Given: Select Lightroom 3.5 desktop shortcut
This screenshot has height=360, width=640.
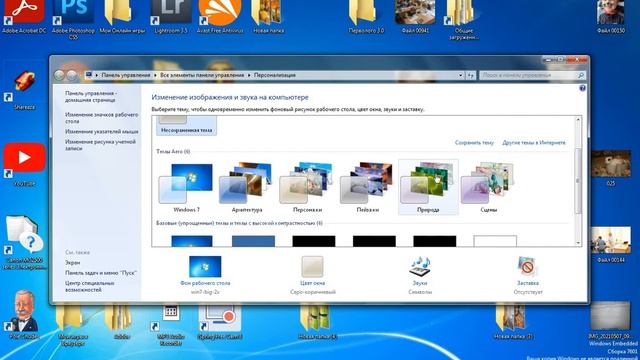Looking at the screenshot, I should (171, 17).
